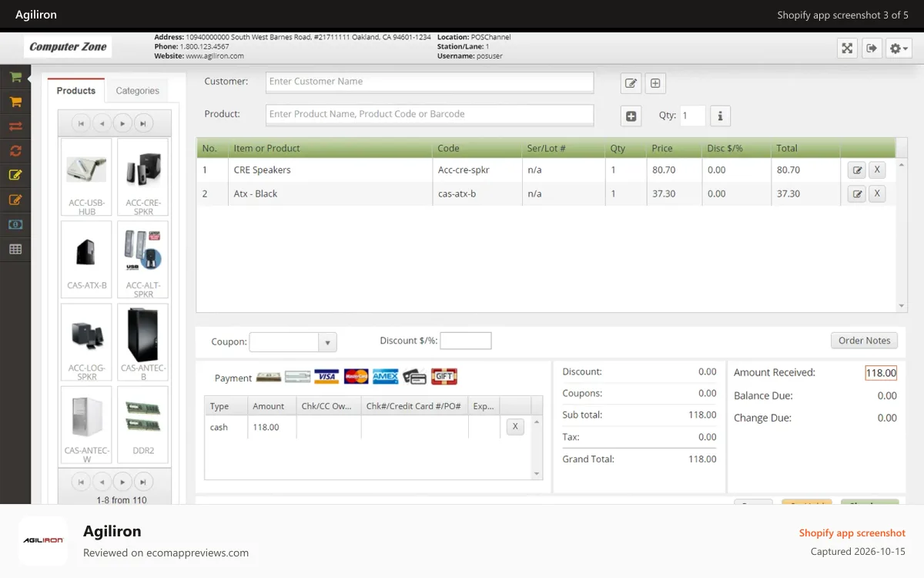Viewport: 924px width, 578px height.
Task: Switch to the Categories tab
Action: [x=138, y=90]
